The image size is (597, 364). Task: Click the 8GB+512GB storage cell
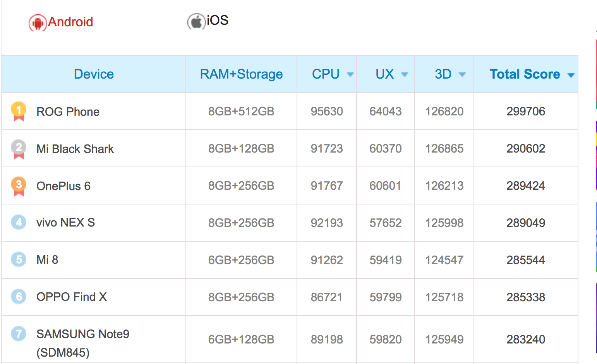tap(241, 112)
